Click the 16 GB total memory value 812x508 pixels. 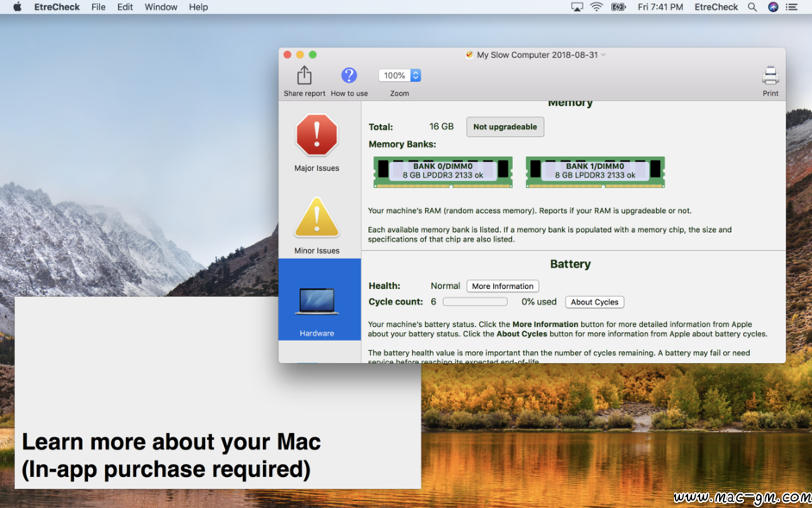[441, 127]
